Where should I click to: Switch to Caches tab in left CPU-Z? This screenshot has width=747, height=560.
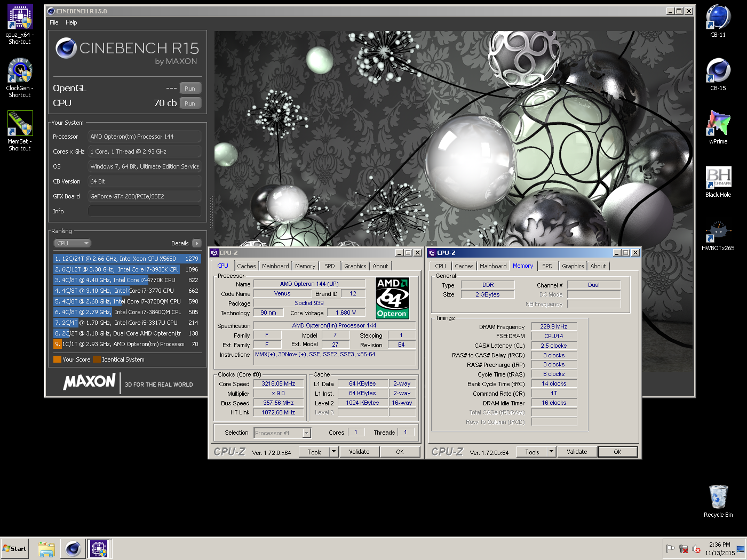click(x=247, y=266)
